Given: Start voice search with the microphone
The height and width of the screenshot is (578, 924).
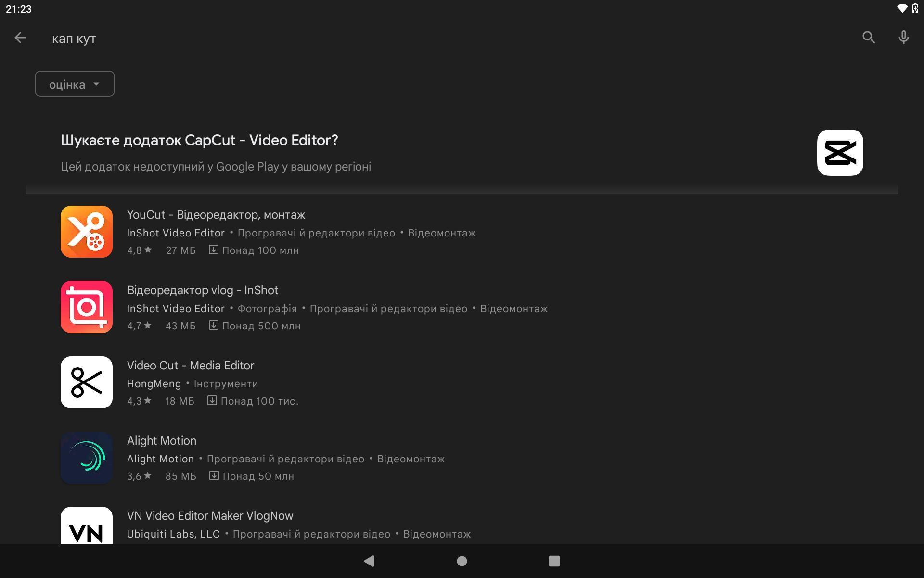Looking at the screenshot, I should (904, 38).
